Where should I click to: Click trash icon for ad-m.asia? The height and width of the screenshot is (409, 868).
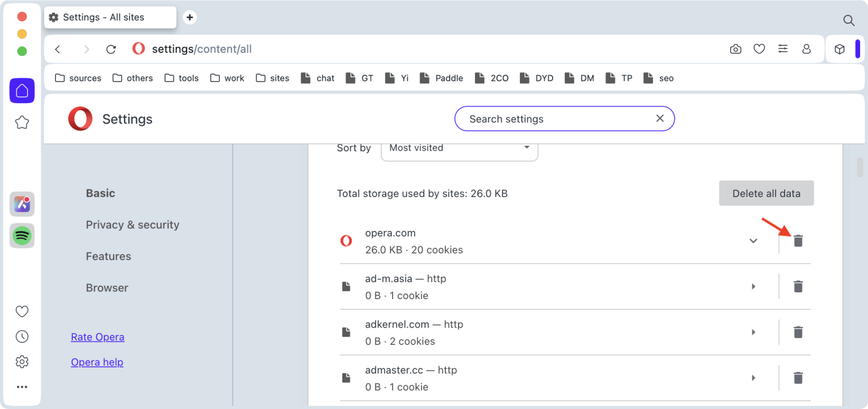point(798,286)
